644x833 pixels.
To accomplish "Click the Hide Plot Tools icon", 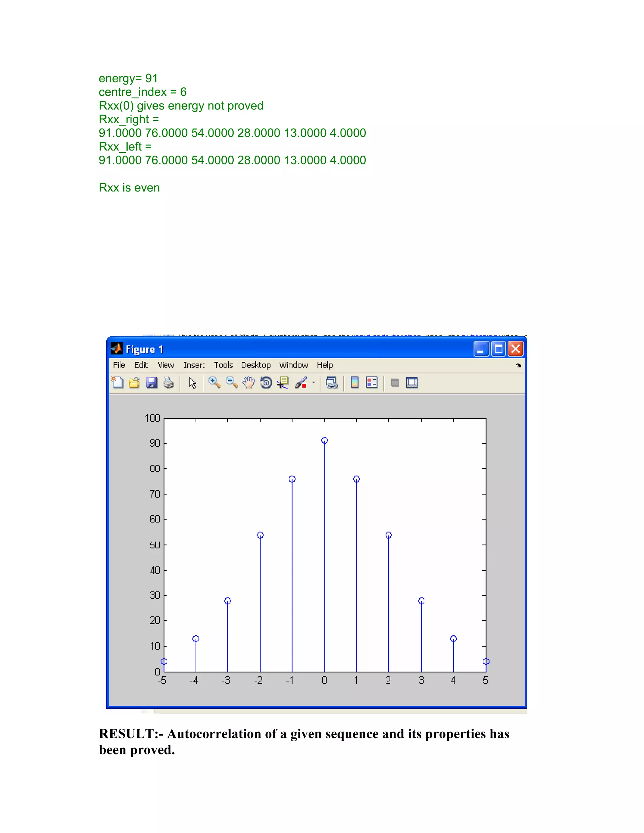I will coord(395,383).
